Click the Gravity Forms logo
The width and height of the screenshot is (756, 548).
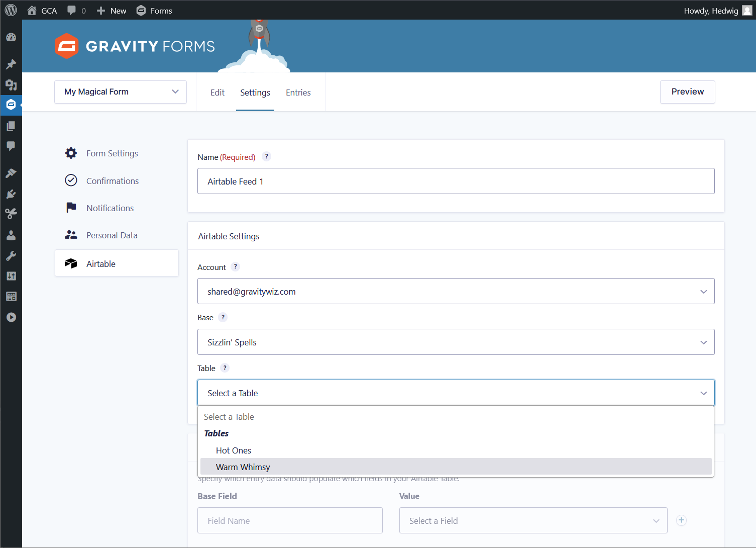(x=135, y=46)
